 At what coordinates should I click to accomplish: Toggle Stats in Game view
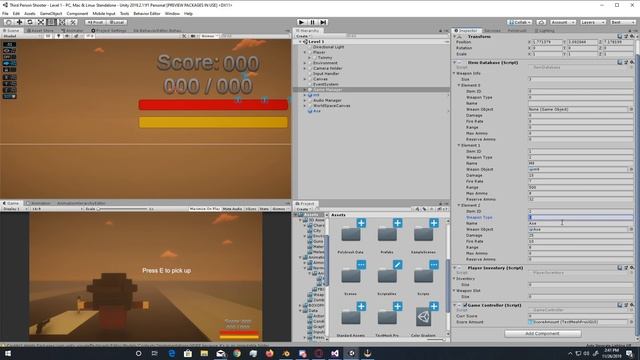(x=264, y=209)
